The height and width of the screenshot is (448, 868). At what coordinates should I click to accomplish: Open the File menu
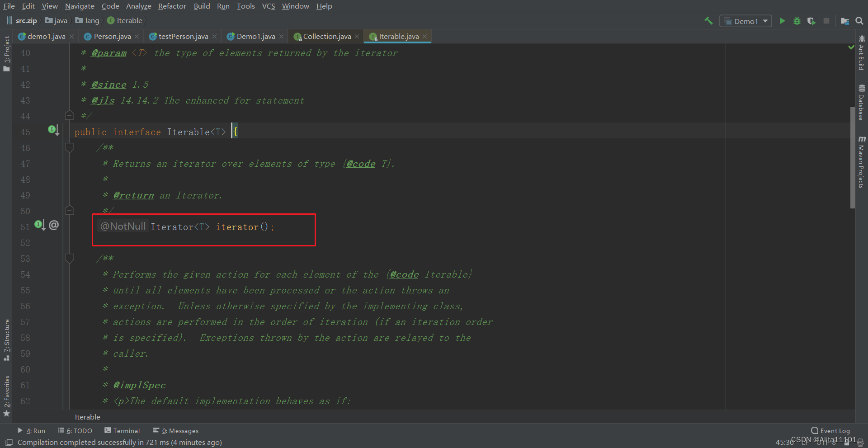9,6
